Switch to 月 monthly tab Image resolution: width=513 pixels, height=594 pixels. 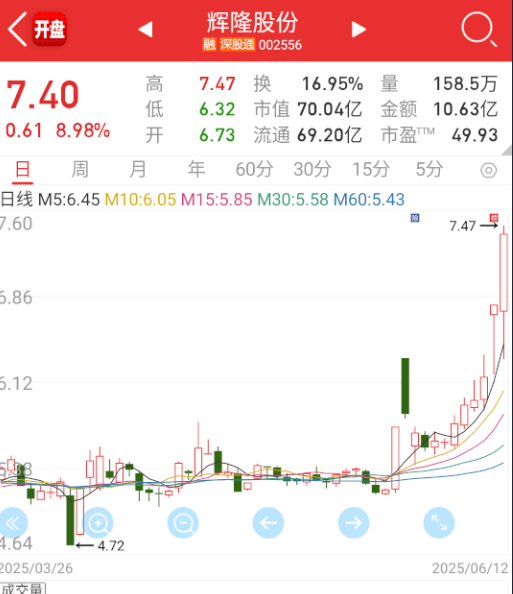(x=138, y=169)
